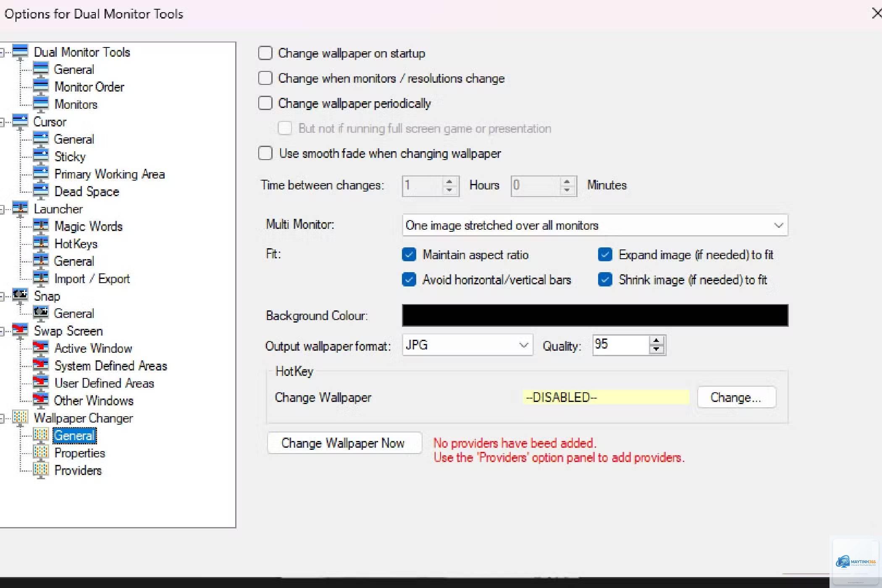Select Monitor Order in the tree
882x588 pixels.
click(x=89, y=87)
